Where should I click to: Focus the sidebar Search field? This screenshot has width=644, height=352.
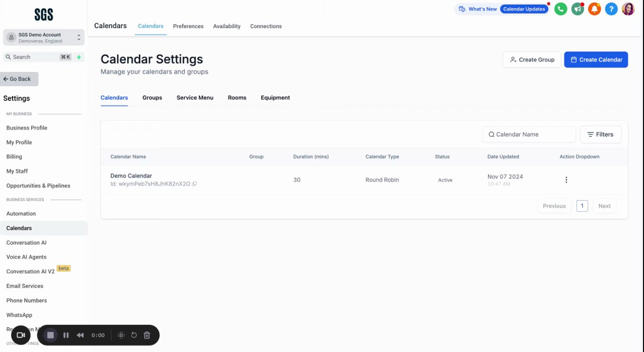click(38, 57)
